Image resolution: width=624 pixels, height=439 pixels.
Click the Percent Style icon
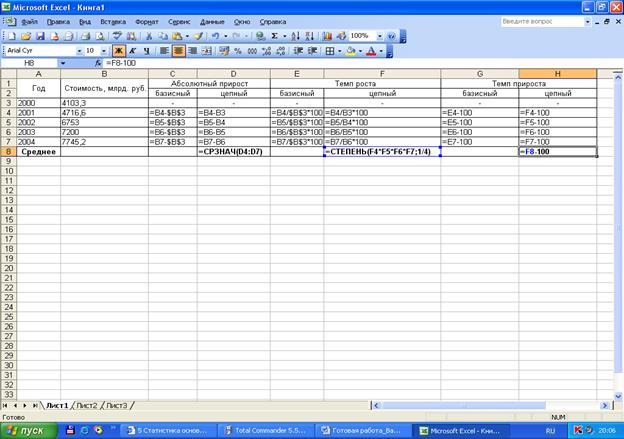237,50
